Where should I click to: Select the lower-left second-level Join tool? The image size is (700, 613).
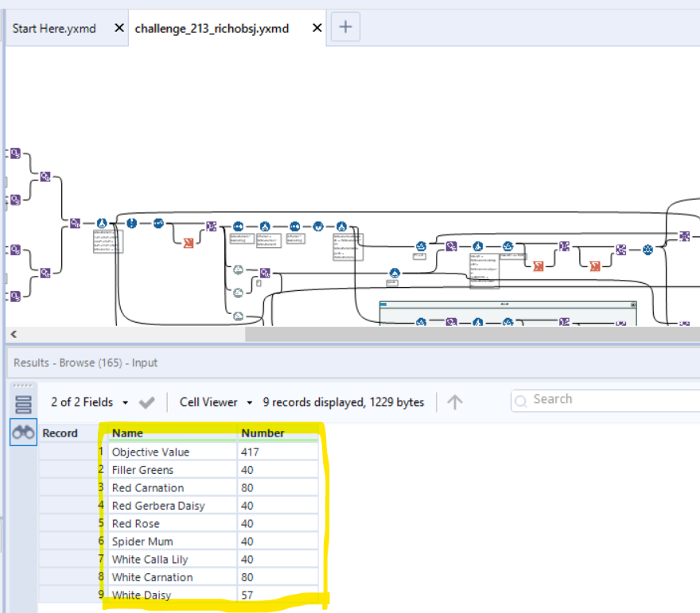point(45,273)
